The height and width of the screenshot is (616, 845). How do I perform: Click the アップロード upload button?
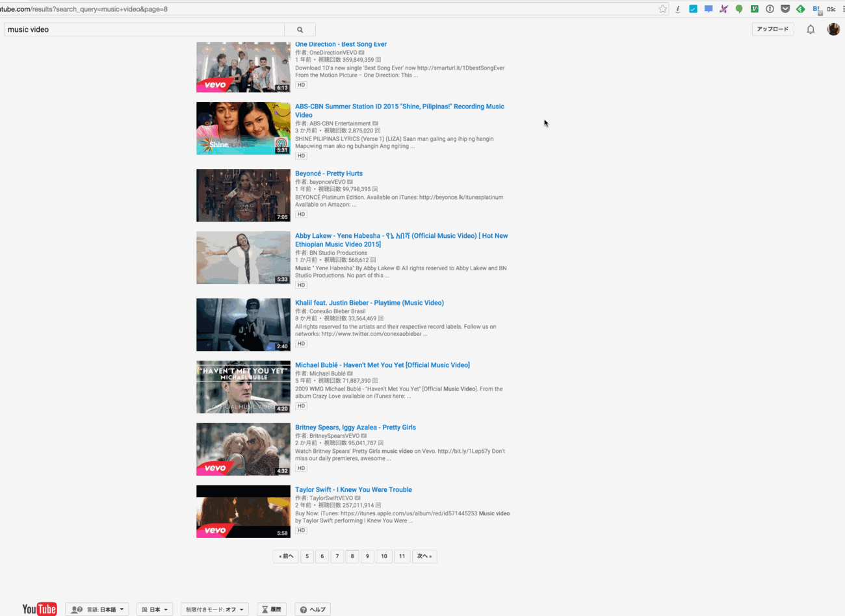point(772,29)
